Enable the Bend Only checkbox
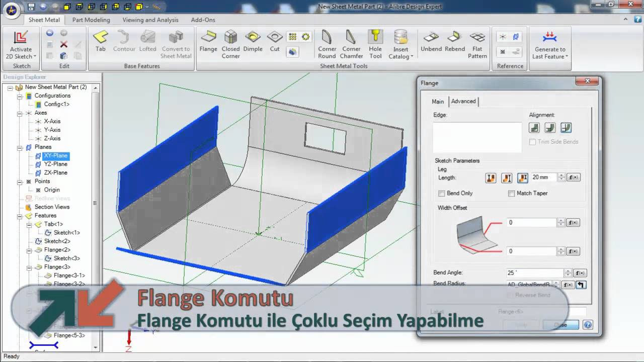The width and height of the screenshot is (644, 362). tap(442, 193)
